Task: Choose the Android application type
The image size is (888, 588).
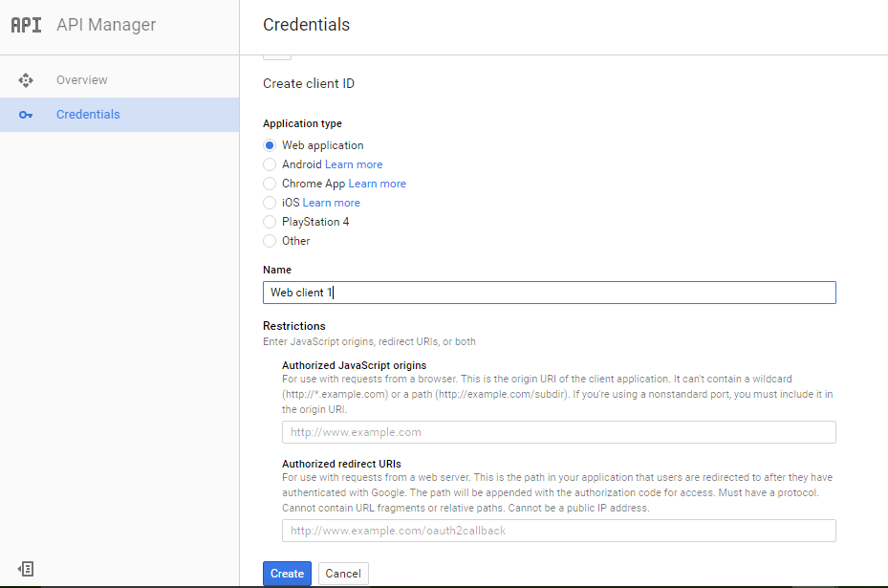Action: point(270,164)
